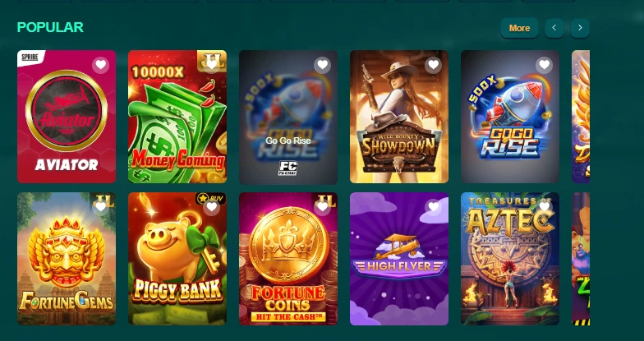
Task: Open the Aviator game
Action: pos(67,117)
